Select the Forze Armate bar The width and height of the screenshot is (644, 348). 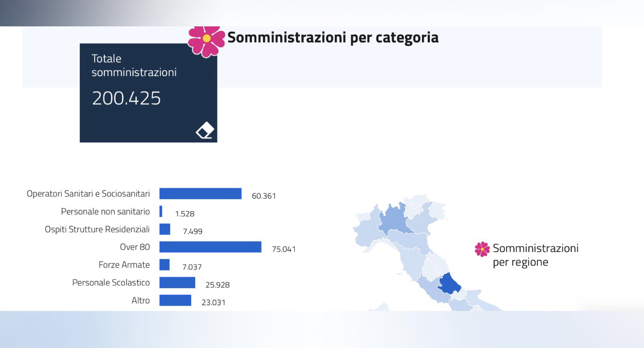pyautogui.click(x=165, y=265)
